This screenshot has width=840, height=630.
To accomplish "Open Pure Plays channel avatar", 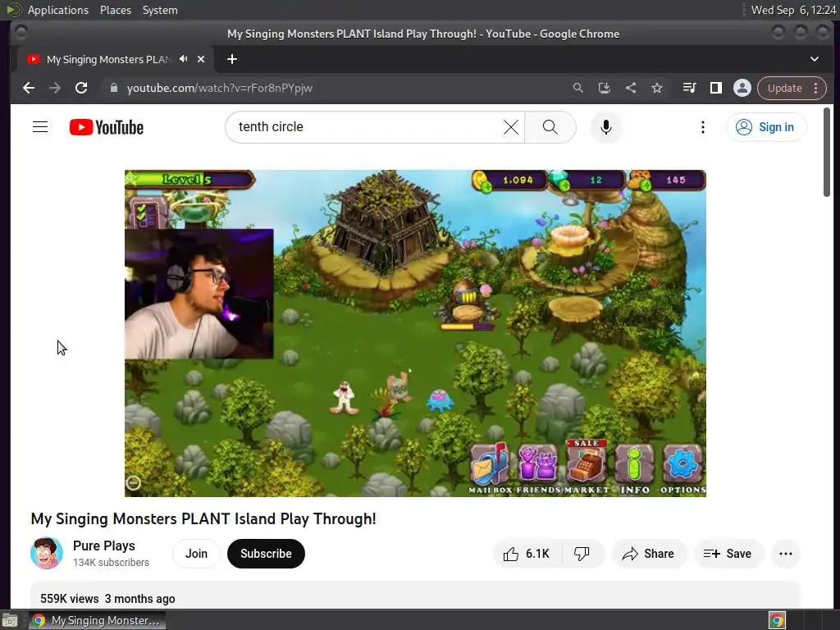I will [x=47, y=553].
